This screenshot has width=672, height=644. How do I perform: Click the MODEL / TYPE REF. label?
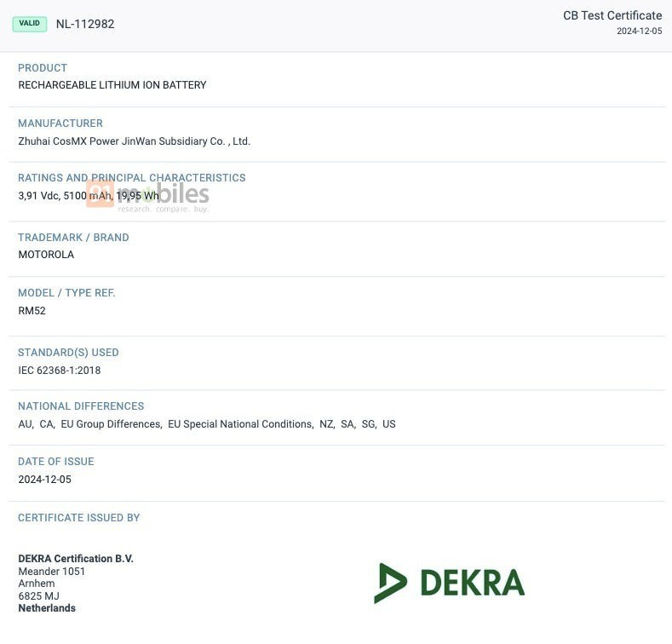pos(66,292)
